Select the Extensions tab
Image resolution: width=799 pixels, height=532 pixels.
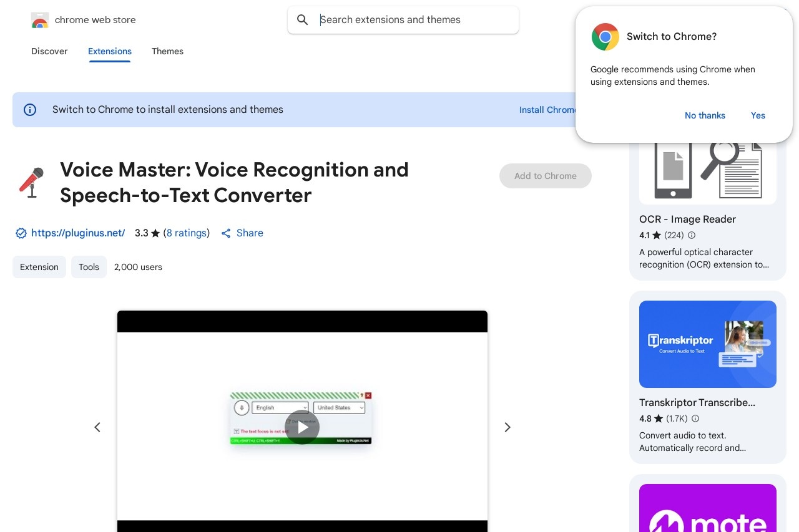[110, 51]
